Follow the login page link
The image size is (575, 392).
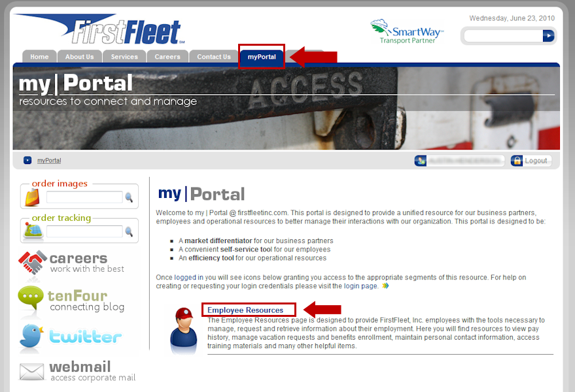pos(360,286)
